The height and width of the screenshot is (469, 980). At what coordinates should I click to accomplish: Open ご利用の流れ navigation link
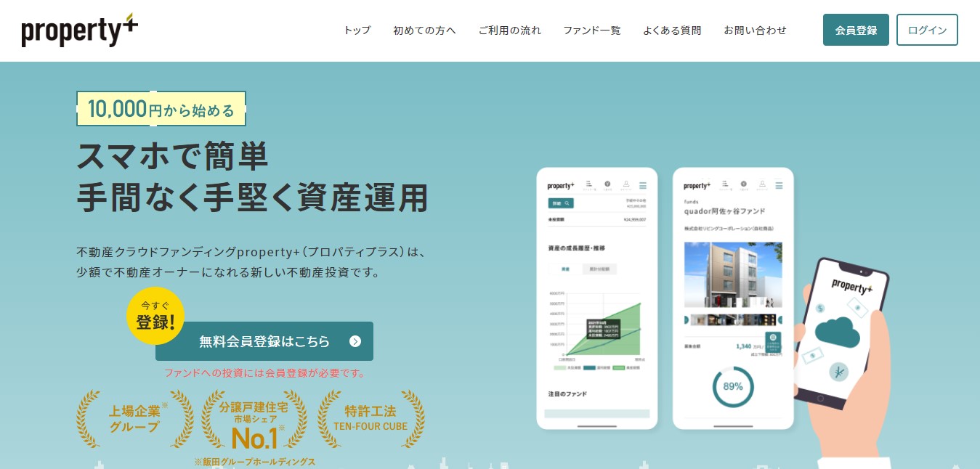click(510, 30)
